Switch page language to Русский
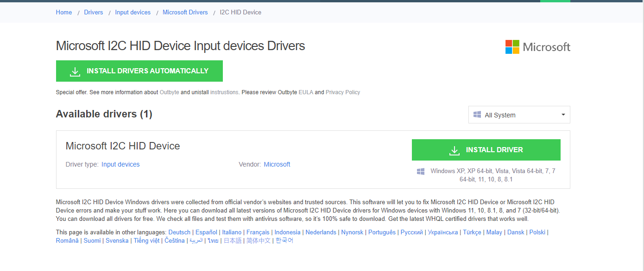Viewport: 644px width, 271px height. coord(412,232)
